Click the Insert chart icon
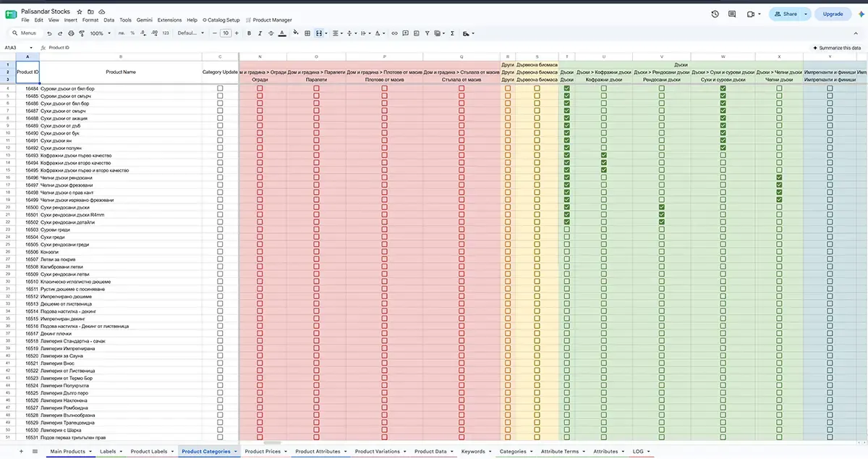 pyautogui.click(x=416, y=33)
